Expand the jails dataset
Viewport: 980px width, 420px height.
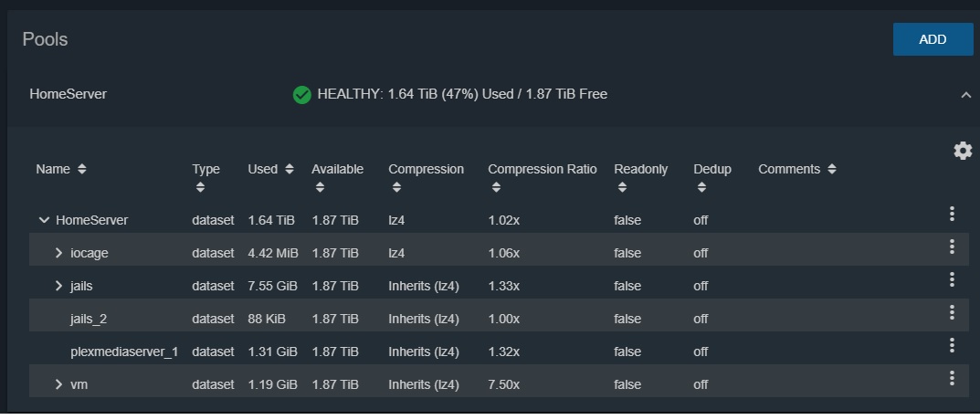click(x=58, y=286)
